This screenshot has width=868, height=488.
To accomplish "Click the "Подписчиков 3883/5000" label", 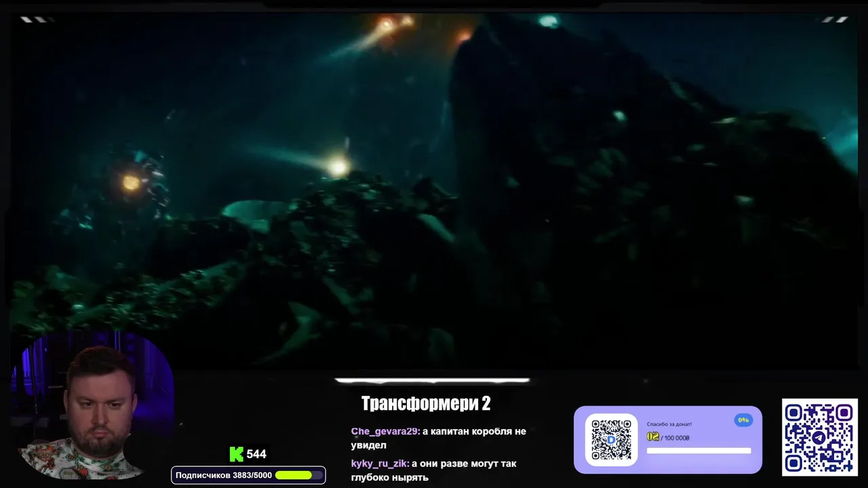I will tap(224, 475).
